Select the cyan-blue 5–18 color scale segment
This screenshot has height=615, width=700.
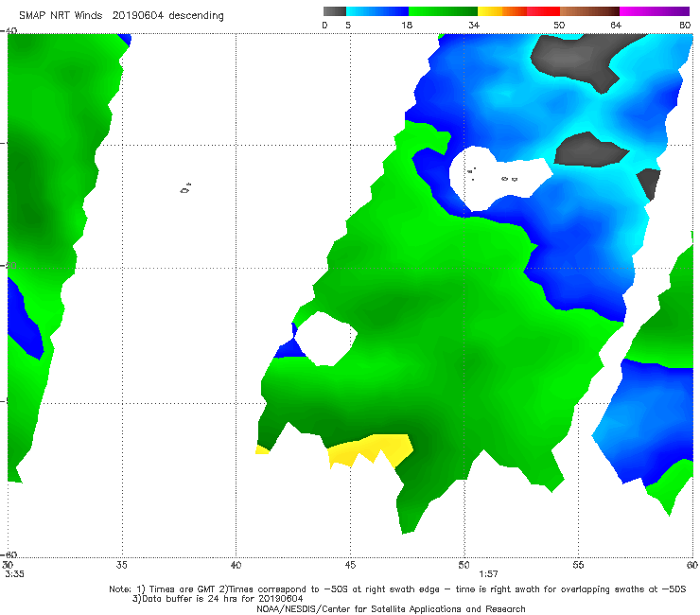click(x=377, y=11)
